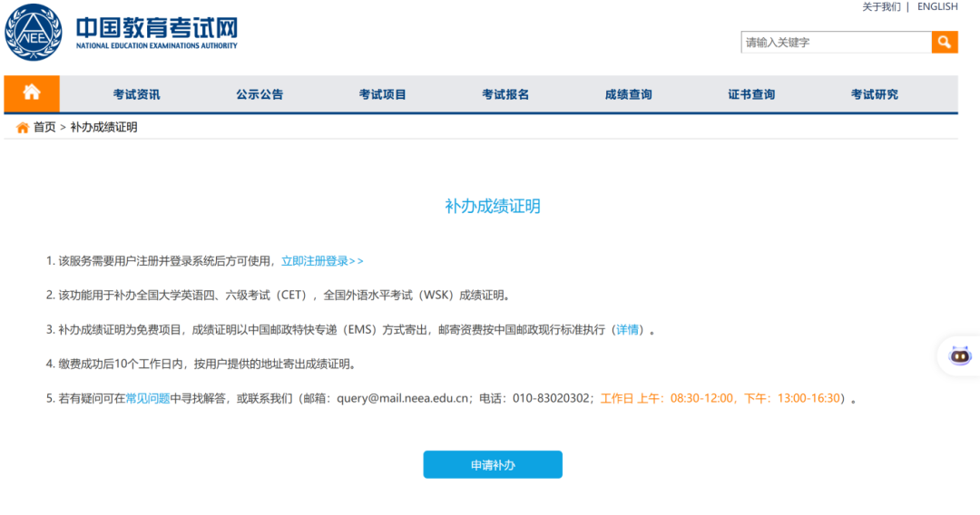Open the robot chat assistant
Image resolution: width=980 pixels, height=515 pixels.
tap(960, 355)
